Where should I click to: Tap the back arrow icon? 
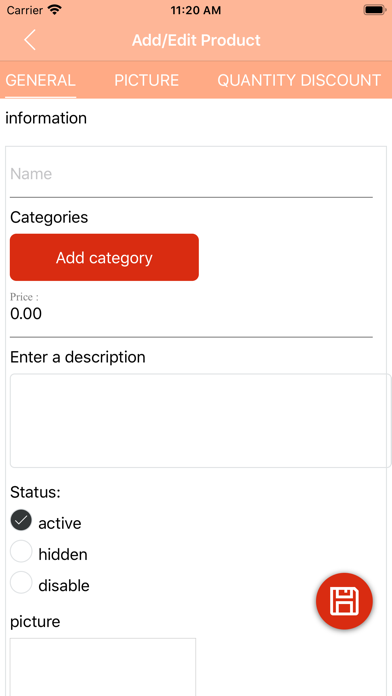(30, 40)
